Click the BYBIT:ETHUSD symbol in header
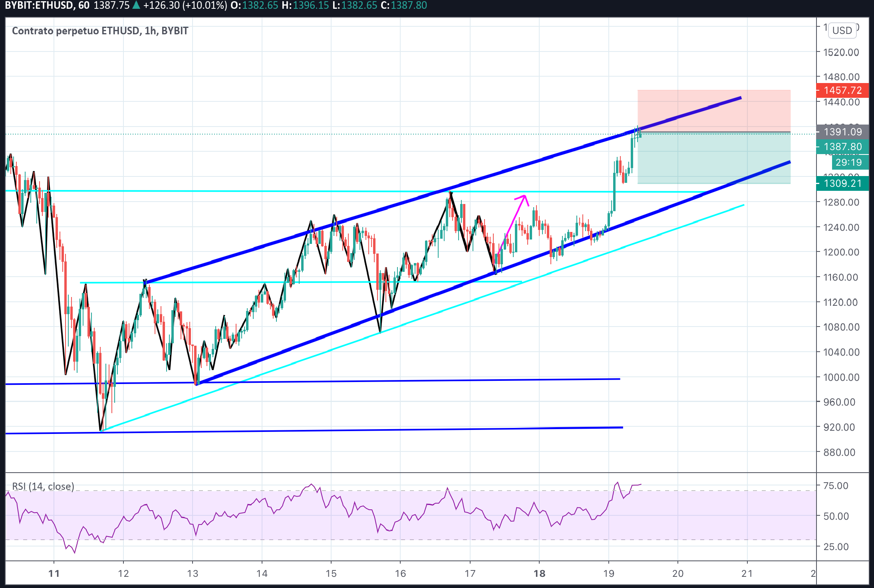Image resolution: width=874 pixels, height=588 pixels. 39,6
